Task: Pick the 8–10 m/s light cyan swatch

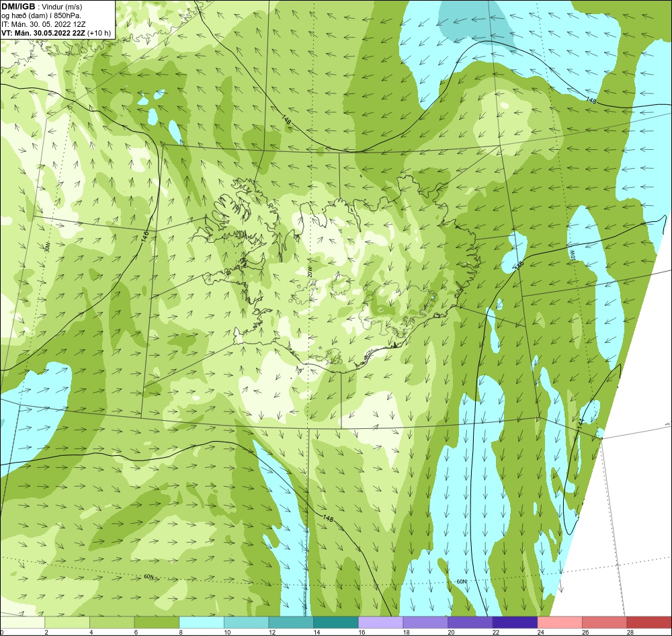Action: [202, 623]
